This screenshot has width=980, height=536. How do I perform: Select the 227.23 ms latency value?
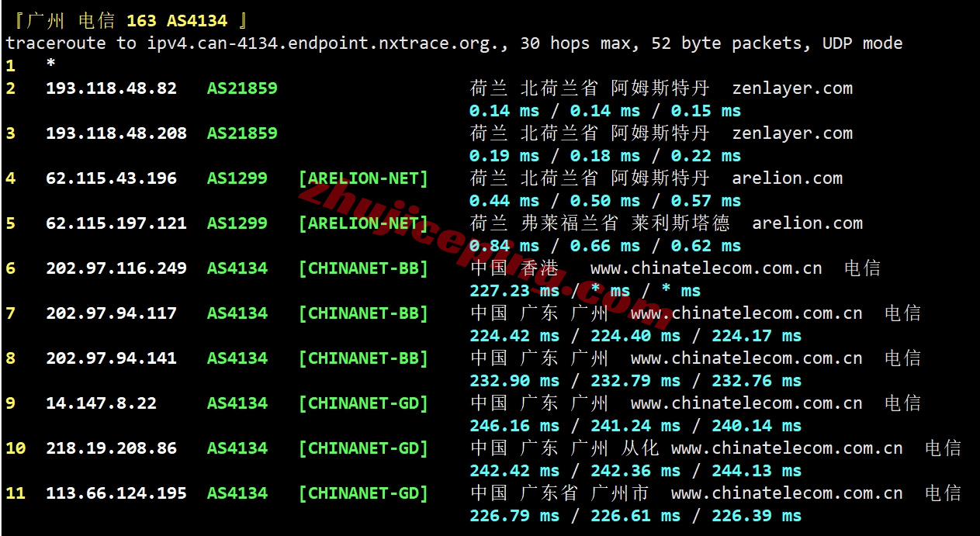(x=514, y=291)
